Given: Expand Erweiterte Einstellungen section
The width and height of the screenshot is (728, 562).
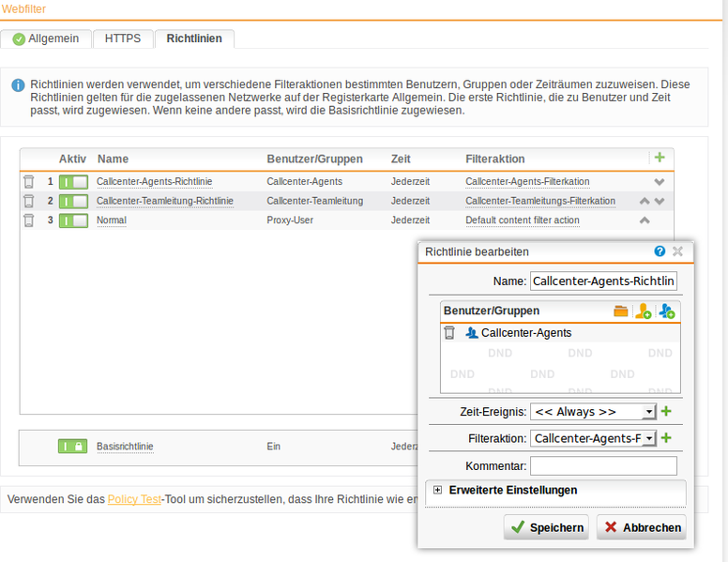Looking at the screenshot, I should [438, 490].
